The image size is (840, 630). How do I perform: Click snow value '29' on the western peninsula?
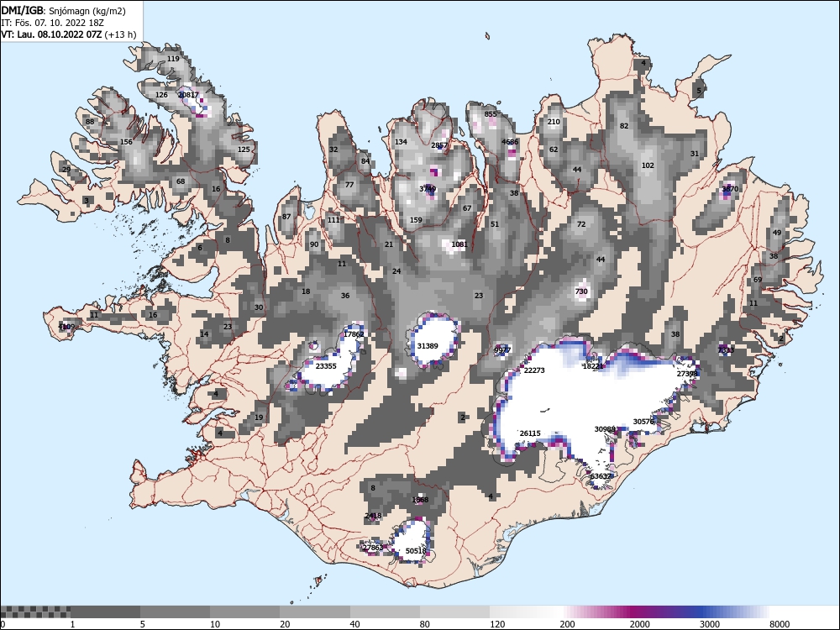[66, 170]
